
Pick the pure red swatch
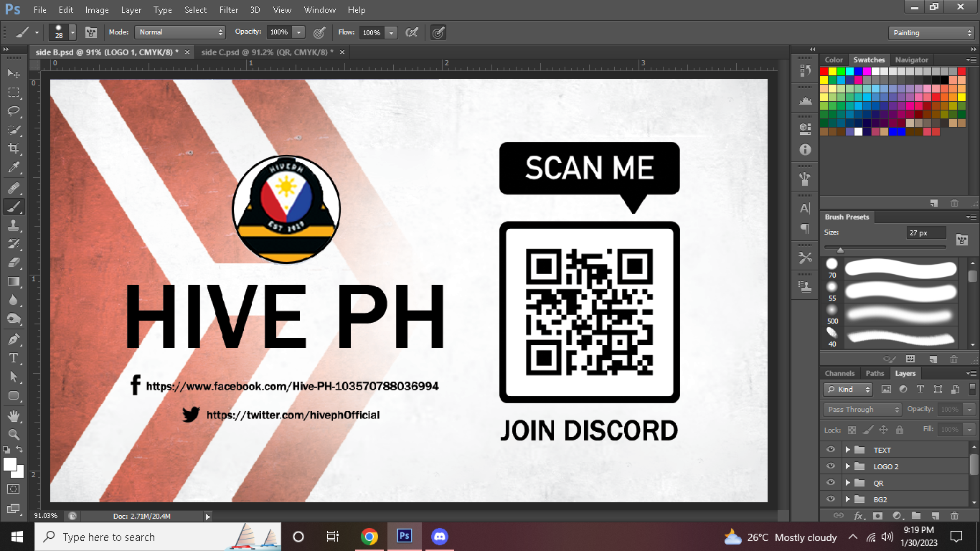tap(824, 71)
